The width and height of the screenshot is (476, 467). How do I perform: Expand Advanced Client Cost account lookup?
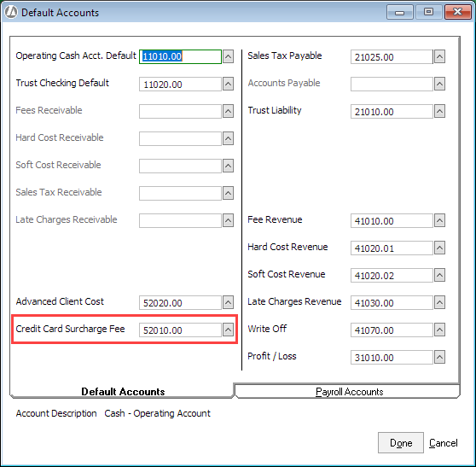[228, 302]
